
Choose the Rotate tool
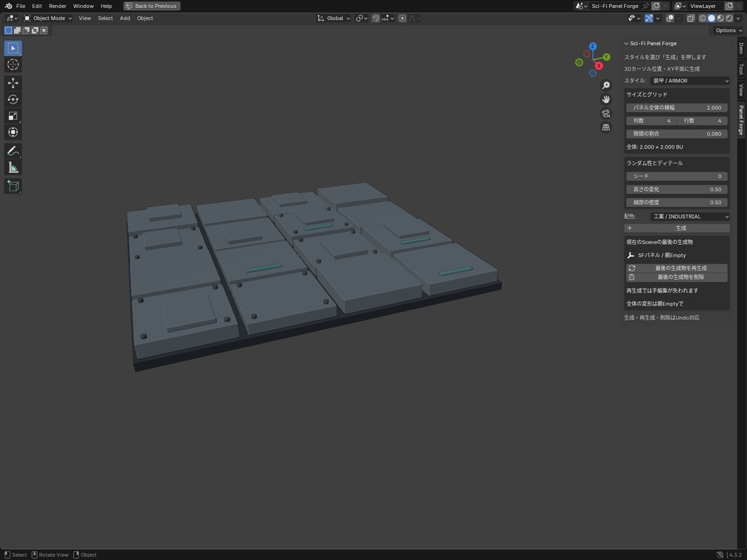(x=13, y=99)
